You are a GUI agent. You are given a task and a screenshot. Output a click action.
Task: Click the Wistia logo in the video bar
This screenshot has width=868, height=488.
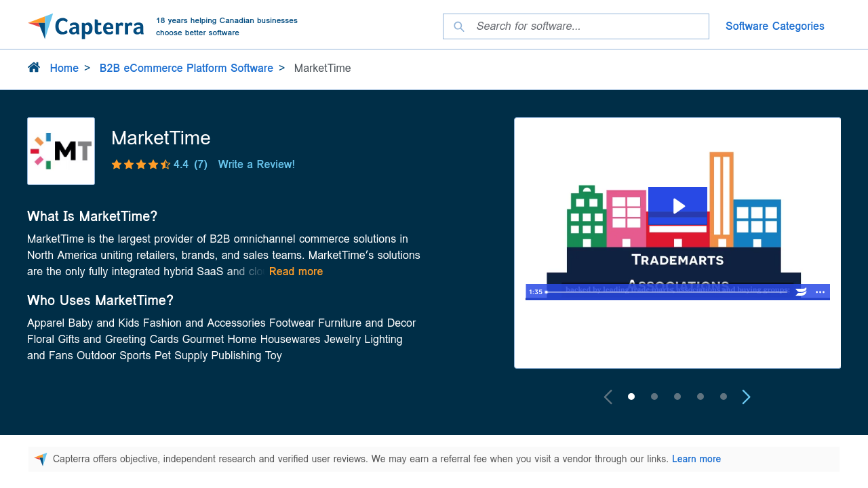click(801, 292)
